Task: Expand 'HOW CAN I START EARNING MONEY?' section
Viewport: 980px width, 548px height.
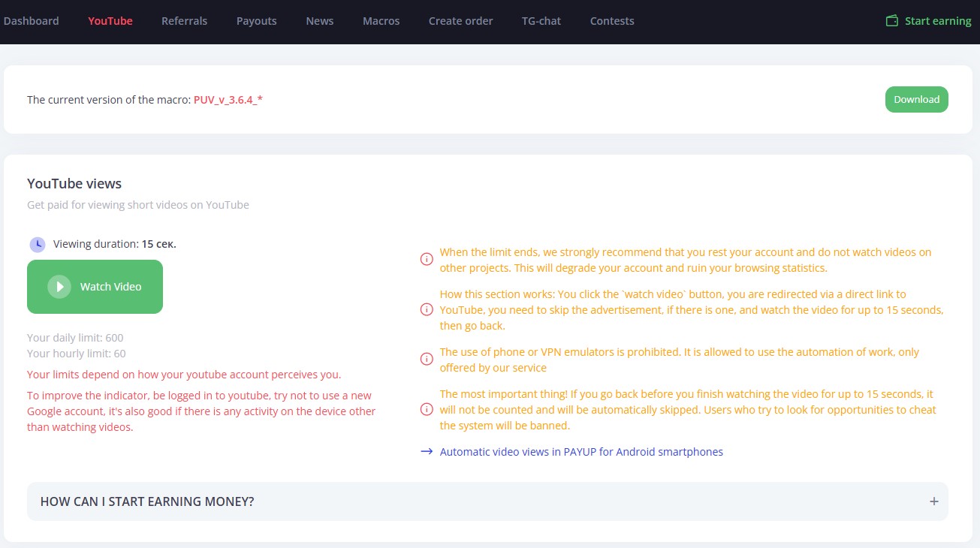Action: click(x=487, y=501)
